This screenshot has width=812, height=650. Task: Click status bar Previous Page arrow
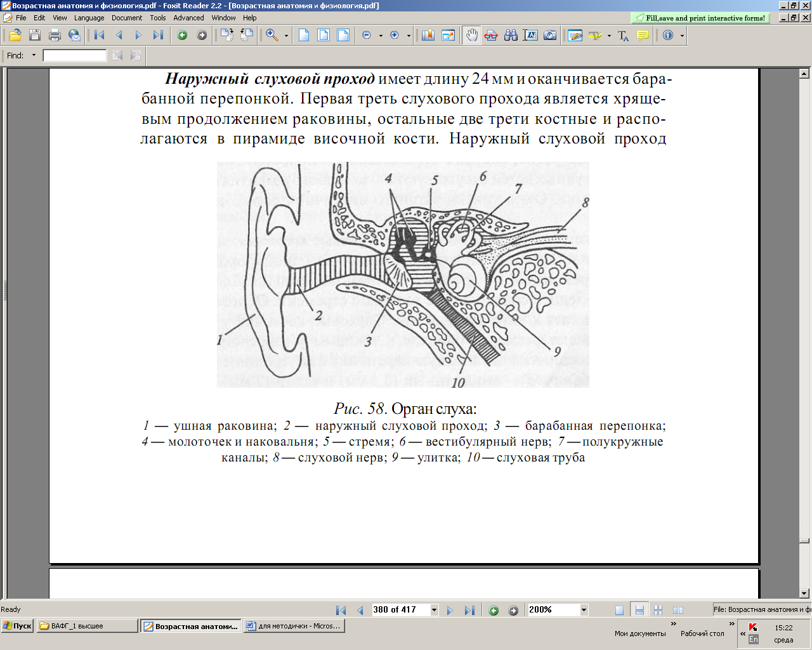coord(360,610)
